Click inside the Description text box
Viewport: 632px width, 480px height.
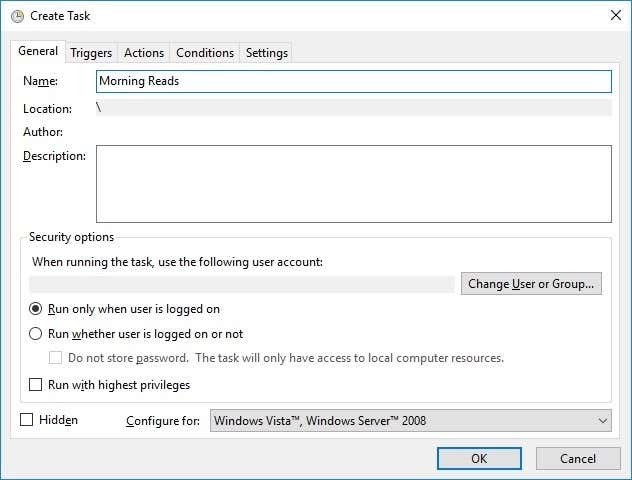pyautogui.click(x=353, y=184)
